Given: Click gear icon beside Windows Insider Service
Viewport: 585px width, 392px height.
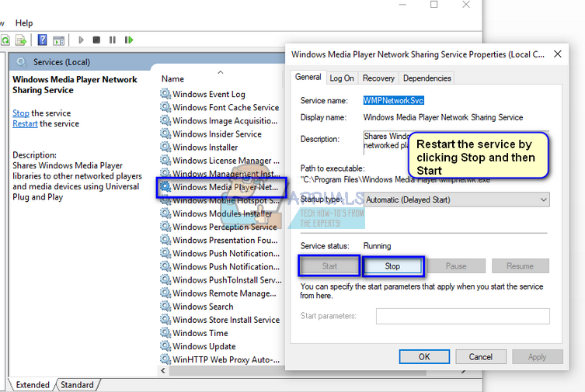Looking at the screenshot, I should coord(165,134).
